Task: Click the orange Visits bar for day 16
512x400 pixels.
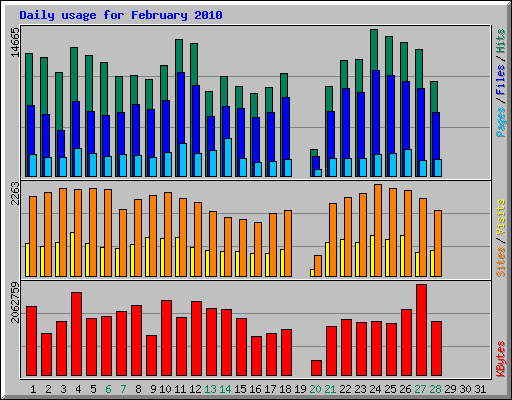Action: pyautogui.click(x=258, y=249)
